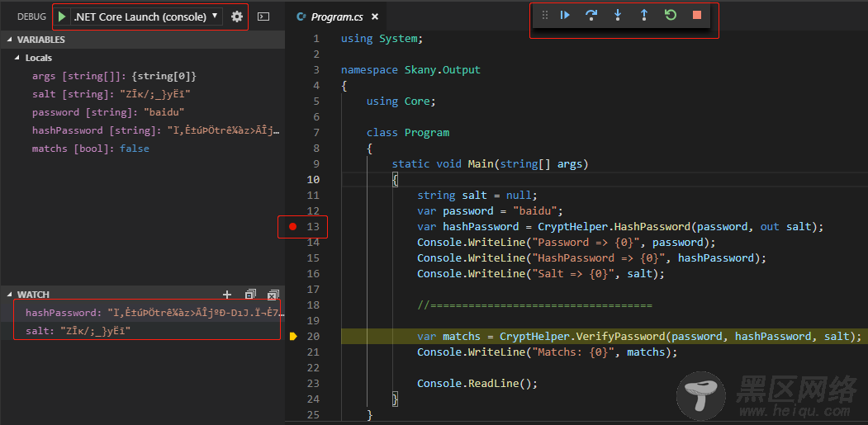Click 'static void Main' method signature

[490, 164]
